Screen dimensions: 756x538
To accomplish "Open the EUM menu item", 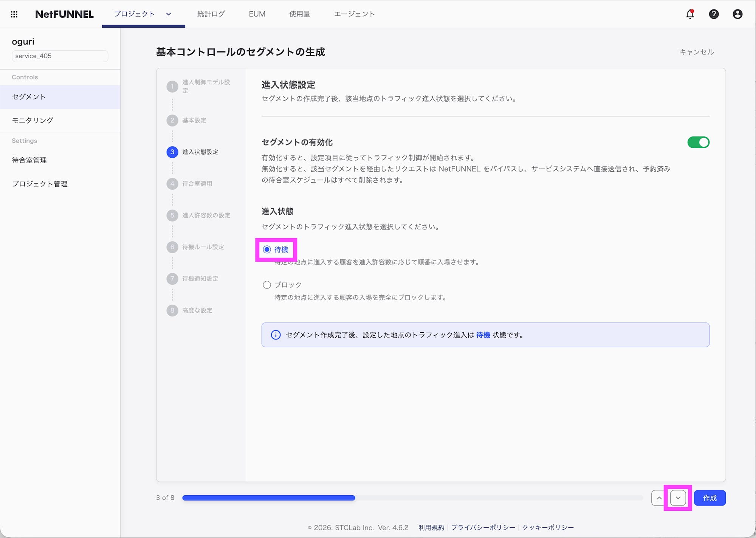I will pos(257,14).
